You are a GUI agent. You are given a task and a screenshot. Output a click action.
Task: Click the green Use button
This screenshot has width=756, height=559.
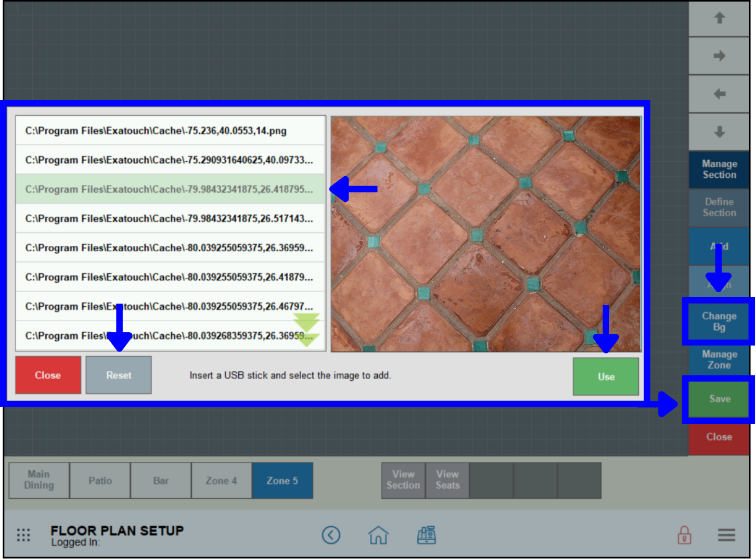(x=606, y=376)
